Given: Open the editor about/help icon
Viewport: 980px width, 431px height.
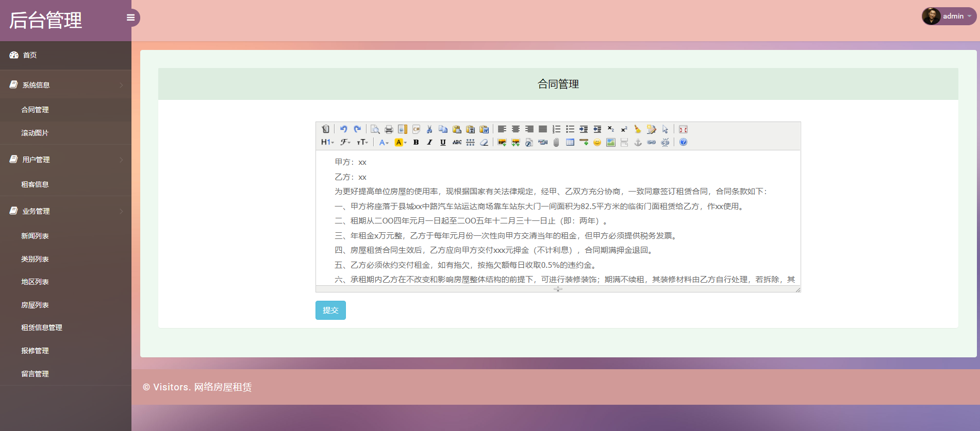Looking at the screenshot, I should (x=683, y=142).
